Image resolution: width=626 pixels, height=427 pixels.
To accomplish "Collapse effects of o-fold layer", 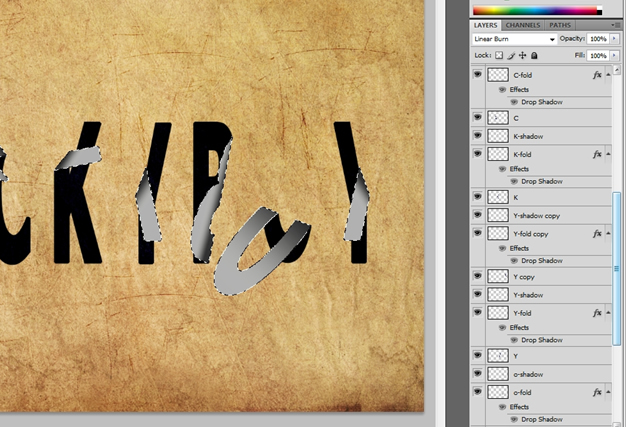I will [x=608, y=392].
